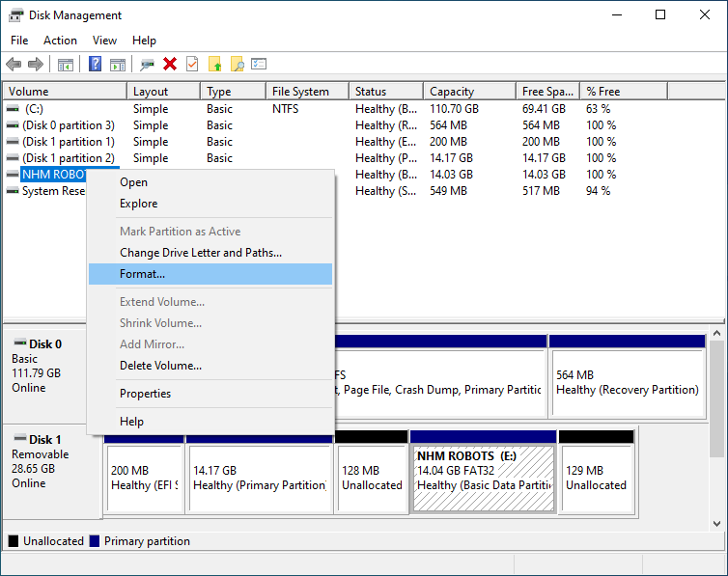Click the black Unallocated legend swatch

(14, 541)
